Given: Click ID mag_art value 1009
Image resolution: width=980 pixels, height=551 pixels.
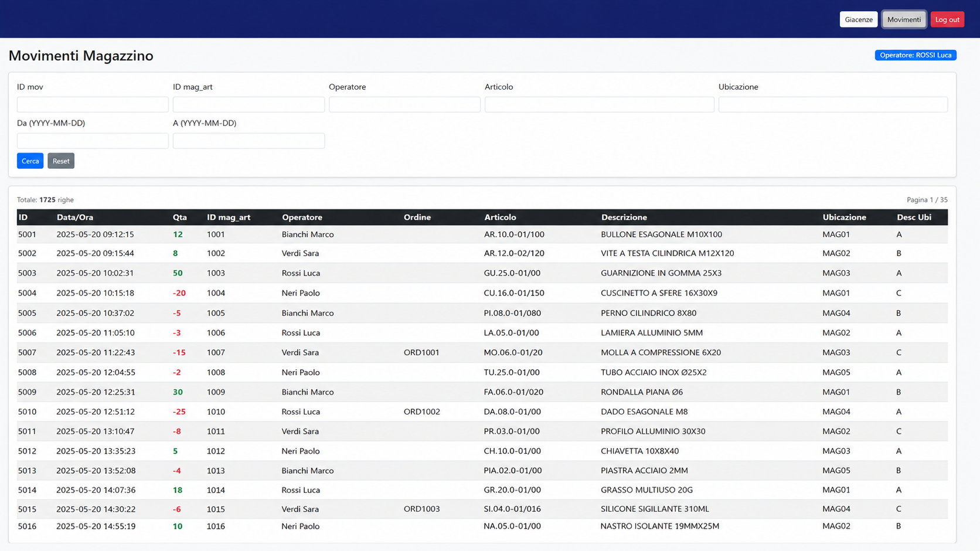Looking at the screenshot, I should coord(216,392).
